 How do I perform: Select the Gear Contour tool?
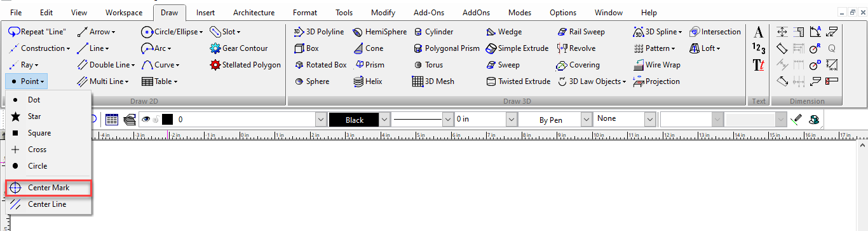tap(239, 48)
